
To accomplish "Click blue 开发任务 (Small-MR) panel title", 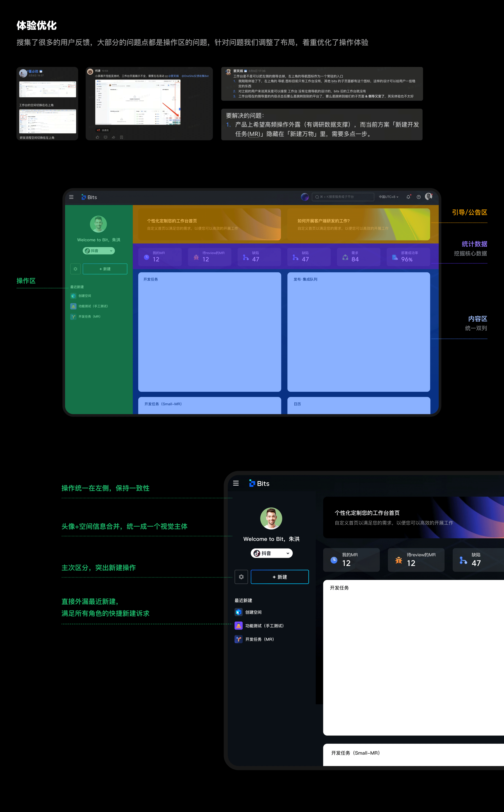I will point(163,404).
